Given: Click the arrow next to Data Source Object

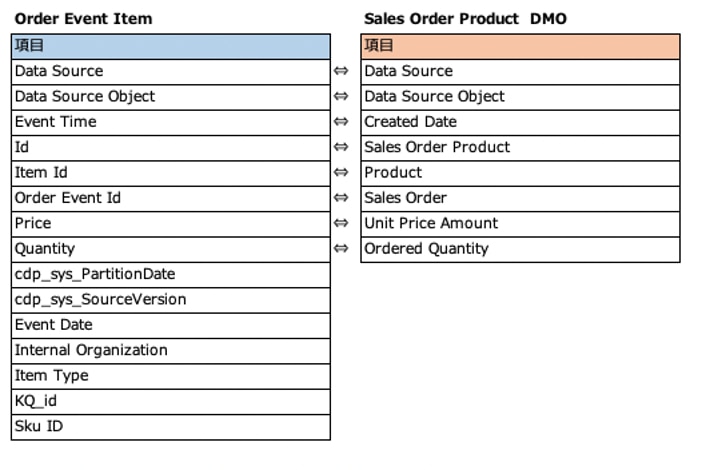Looking at the screenshot, I should [x=341, y=97].
